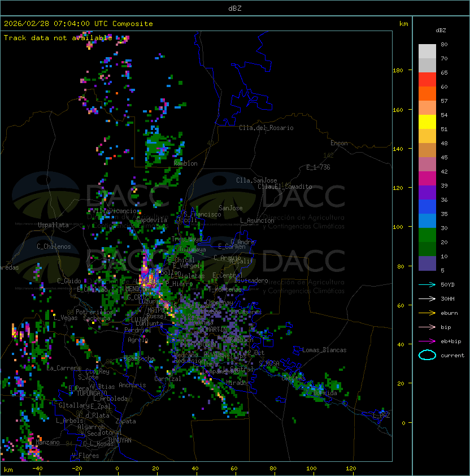Screen dimensions: 470x476
Task: Click the 'Anchoris' map label
Action: click(x=132, y=385)
